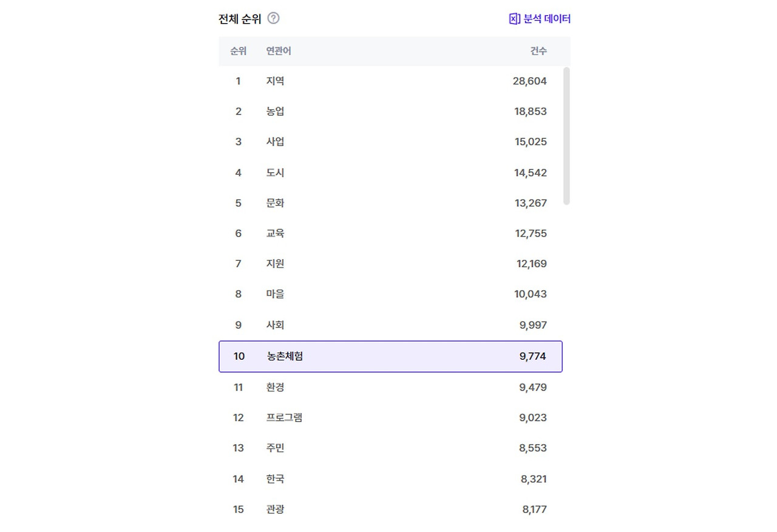Choose the 사업 keyword entry
This screenshot has width=777, height=532.
[275, 142]
